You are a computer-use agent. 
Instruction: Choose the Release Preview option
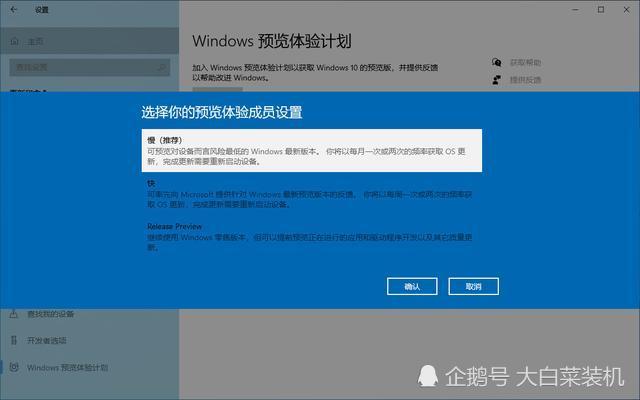[311, 237]
